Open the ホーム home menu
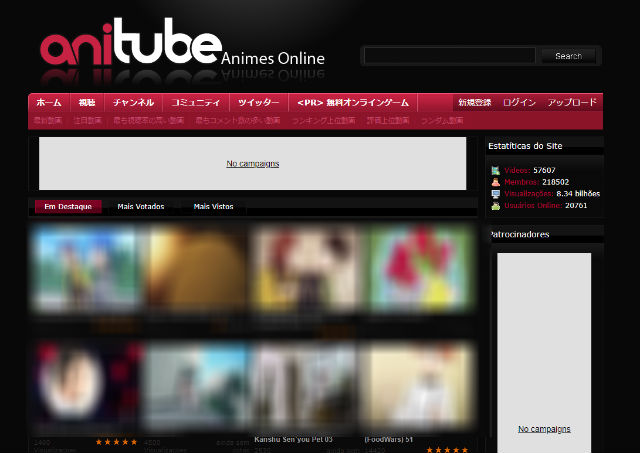640x453 pixels. tap(49, 102)
